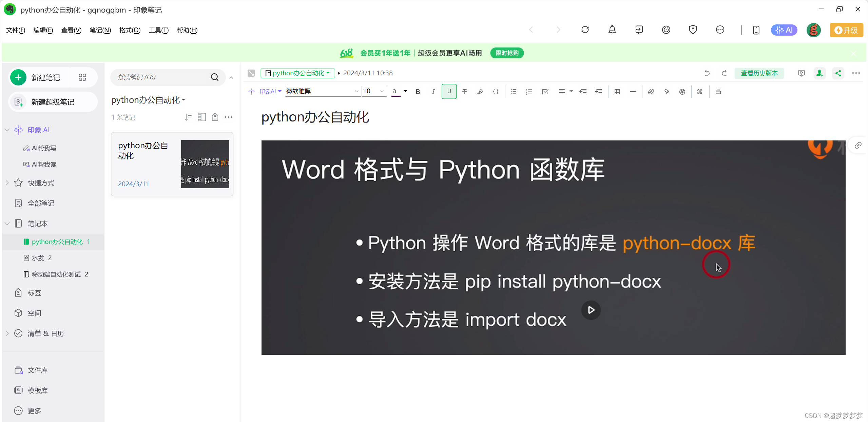The width and height of the screenshot is (868, 422).
Task: Insert a table using the toolbar
Action: pyautogui.click(x=617, y=92)
